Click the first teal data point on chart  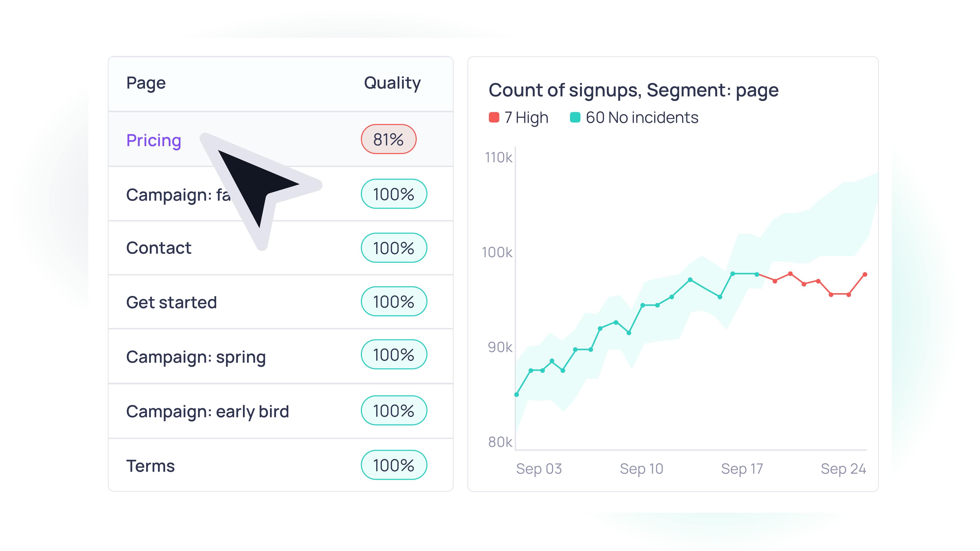517,395
